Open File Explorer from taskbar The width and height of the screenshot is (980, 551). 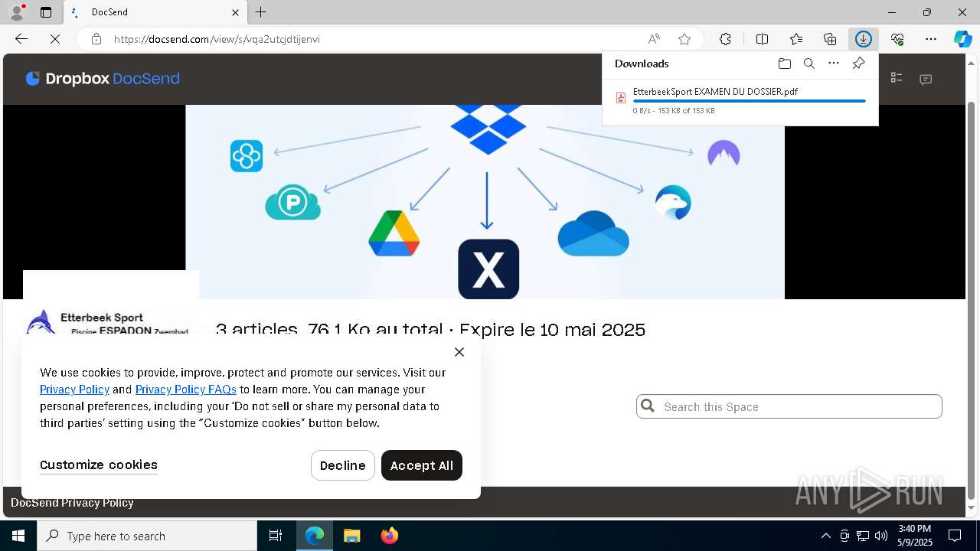(351, 536)
